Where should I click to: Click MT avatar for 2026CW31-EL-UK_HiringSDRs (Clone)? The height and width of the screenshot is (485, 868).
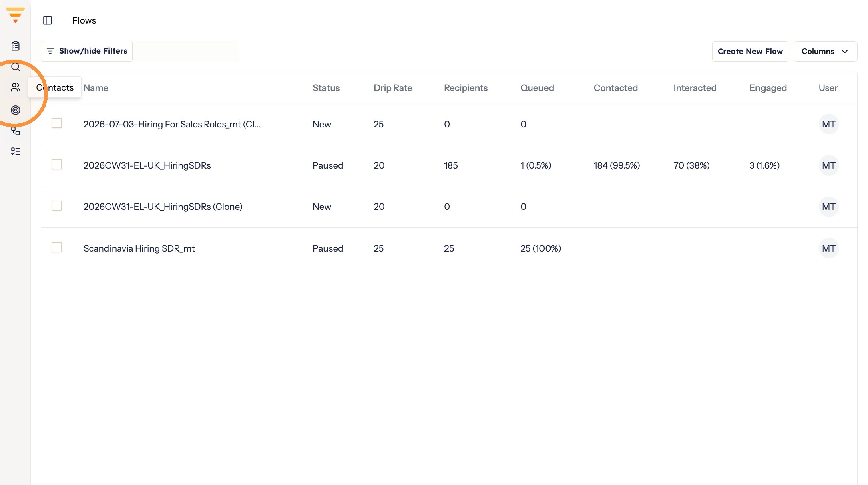coord(828,207)
